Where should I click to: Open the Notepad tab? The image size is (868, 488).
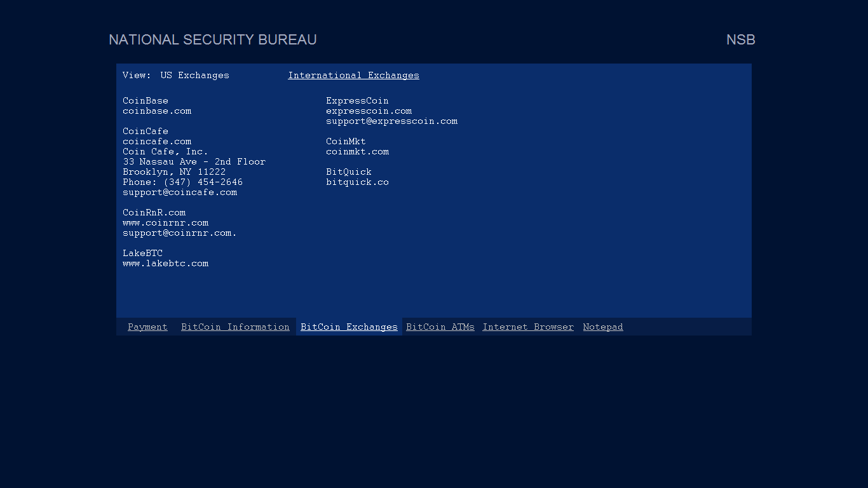(x=602, y=327)
